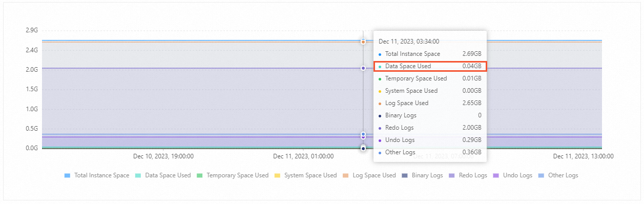Click the Dec 11, 2023, 13:00:00 axis label
Viewport: 644px width, 204px height.
[x=583, y=156]
